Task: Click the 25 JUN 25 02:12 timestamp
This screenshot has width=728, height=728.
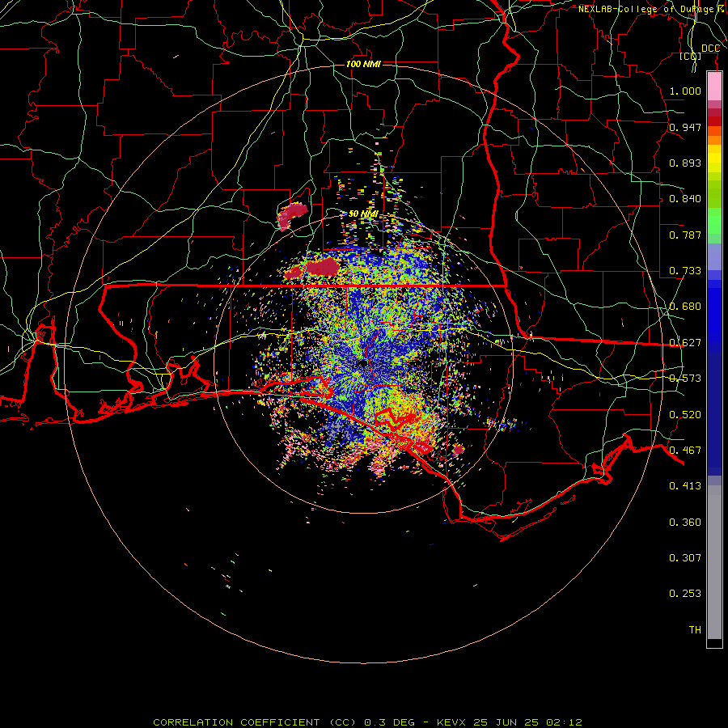Action: pos(527,722)
